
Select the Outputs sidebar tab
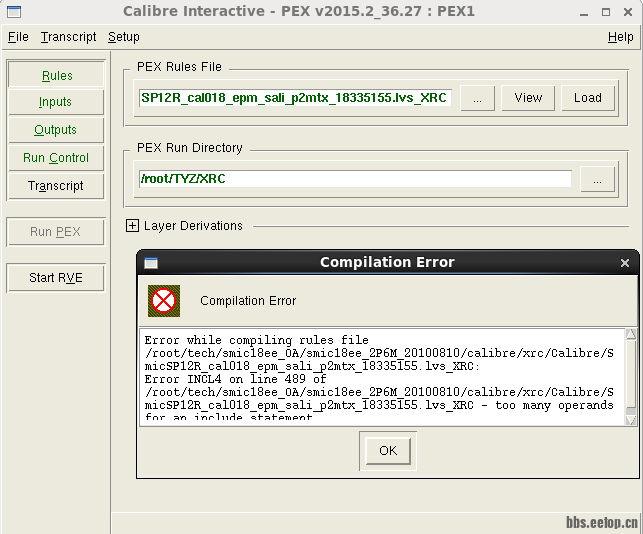(56, 130)
